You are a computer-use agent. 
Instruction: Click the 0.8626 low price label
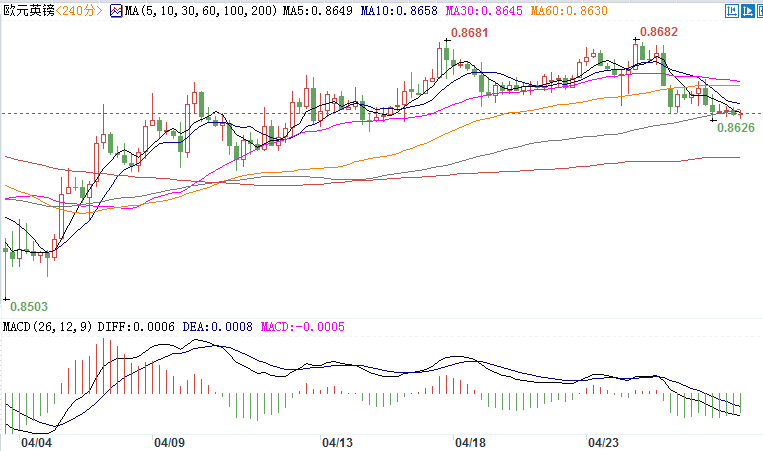click(736, 127)
